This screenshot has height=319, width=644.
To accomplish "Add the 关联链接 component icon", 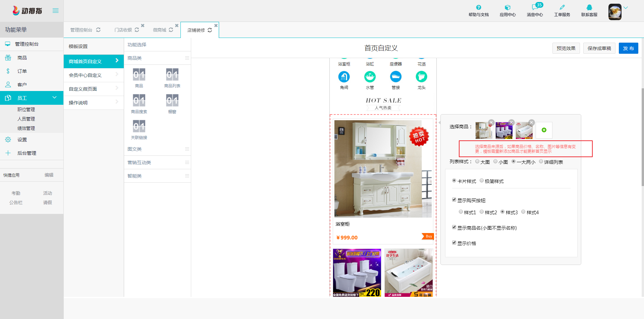I will pos(139,126).
